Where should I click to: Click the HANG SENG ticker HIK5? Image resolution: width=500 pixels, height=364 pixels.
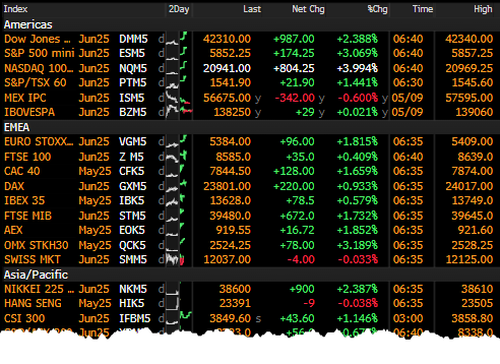tap(132, 303)
